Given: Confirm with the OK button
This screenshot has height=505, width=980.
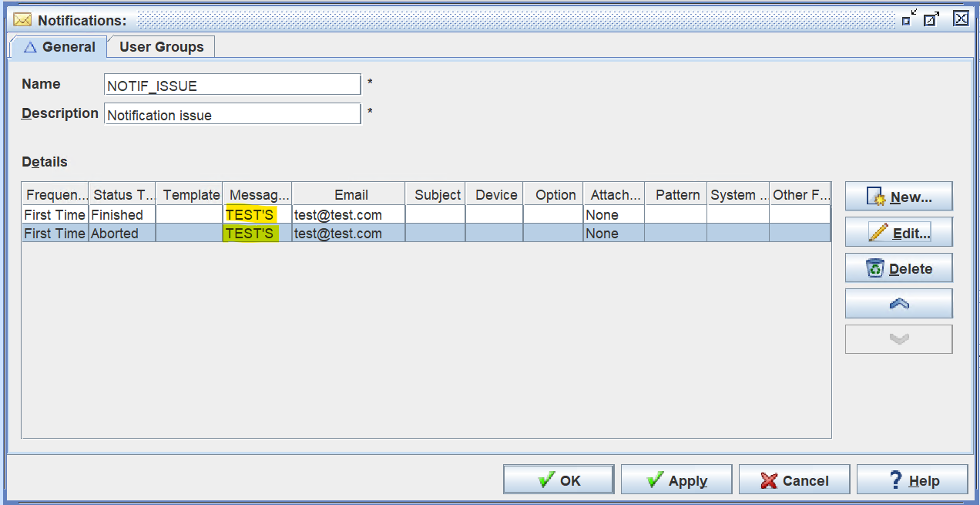Looking at the screenshot, I should tap(559, 480).
